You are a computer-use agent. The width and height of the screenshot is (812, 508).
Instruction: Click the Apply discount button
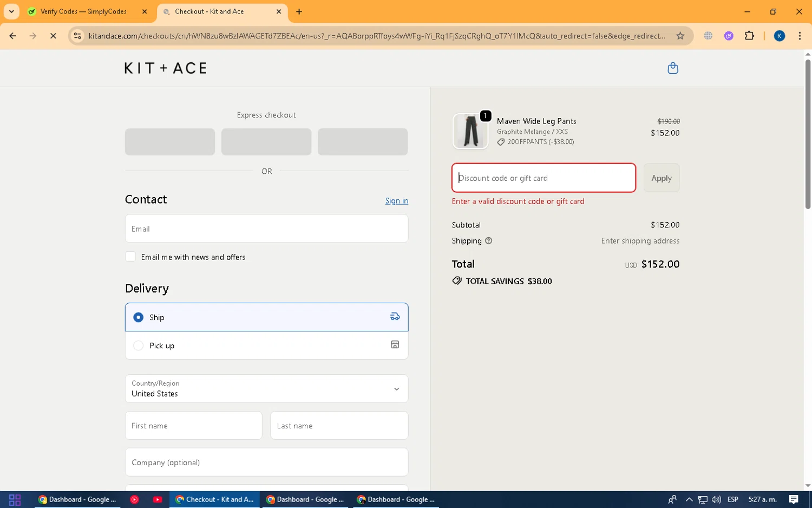662,178
